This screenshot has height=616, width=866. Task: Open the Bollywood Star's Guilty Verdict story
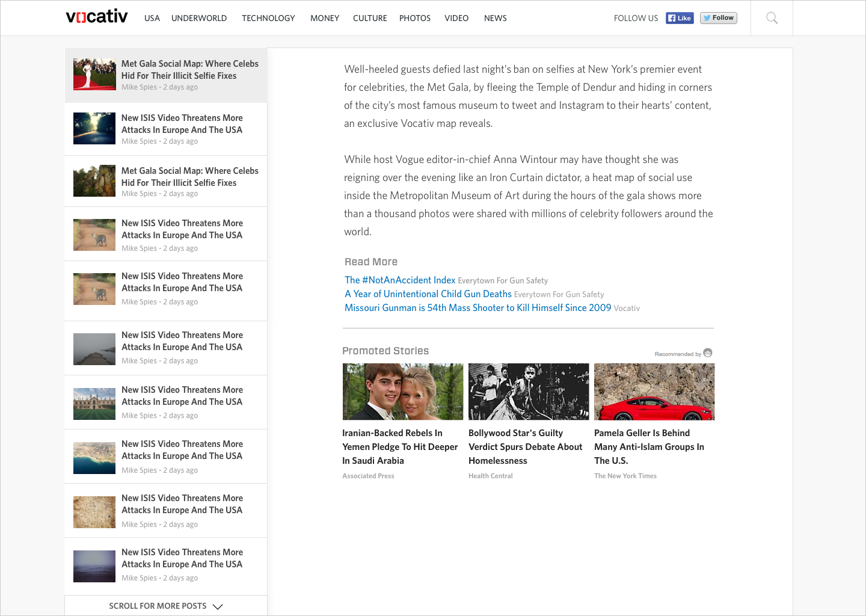[526, 446]
